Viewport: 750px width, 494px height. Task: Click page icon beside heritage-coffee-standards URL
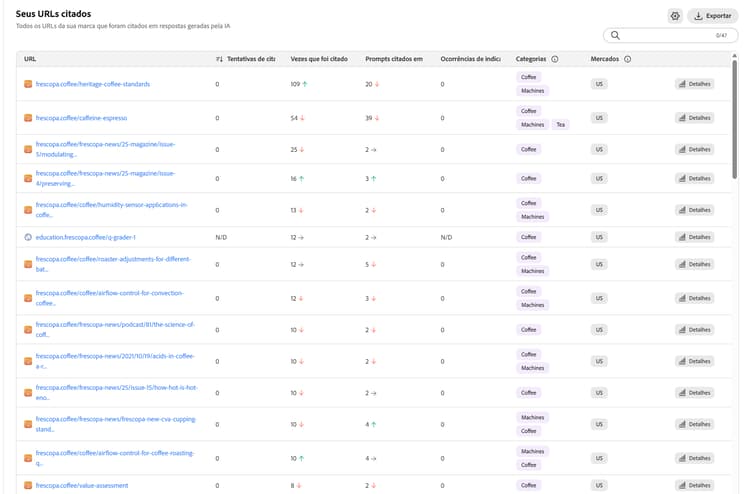click(28, 84)
